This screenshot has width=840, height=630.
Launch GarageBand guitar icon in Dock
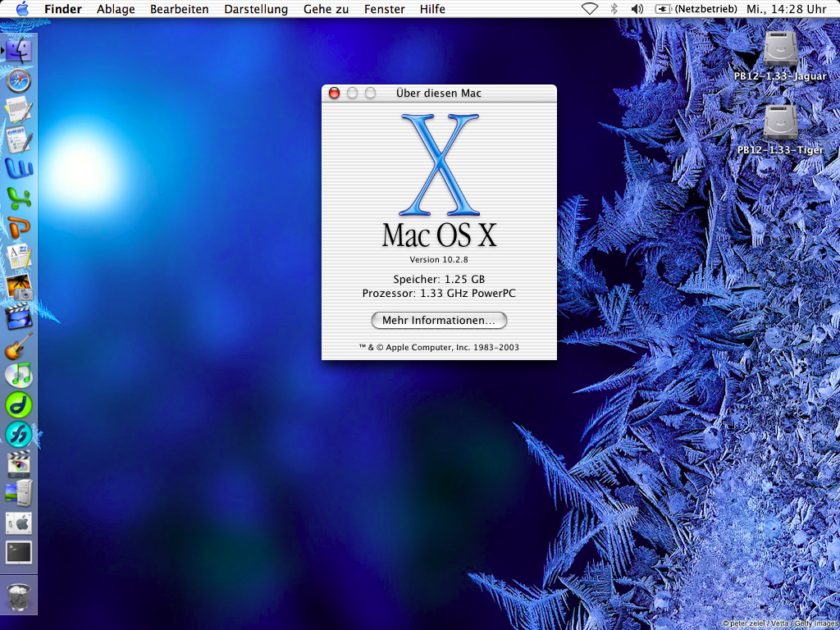coord(19,345)
